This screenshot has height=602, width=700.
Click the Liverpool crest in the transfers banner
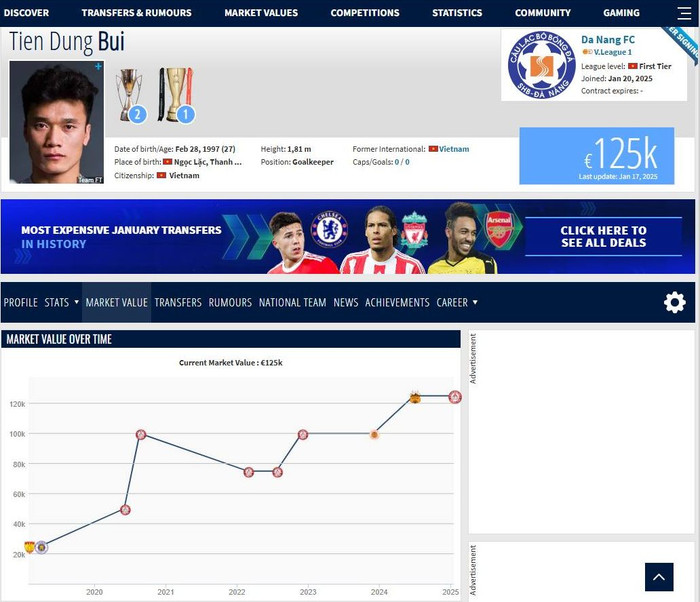pyautogui.click(x=415, y=230)
